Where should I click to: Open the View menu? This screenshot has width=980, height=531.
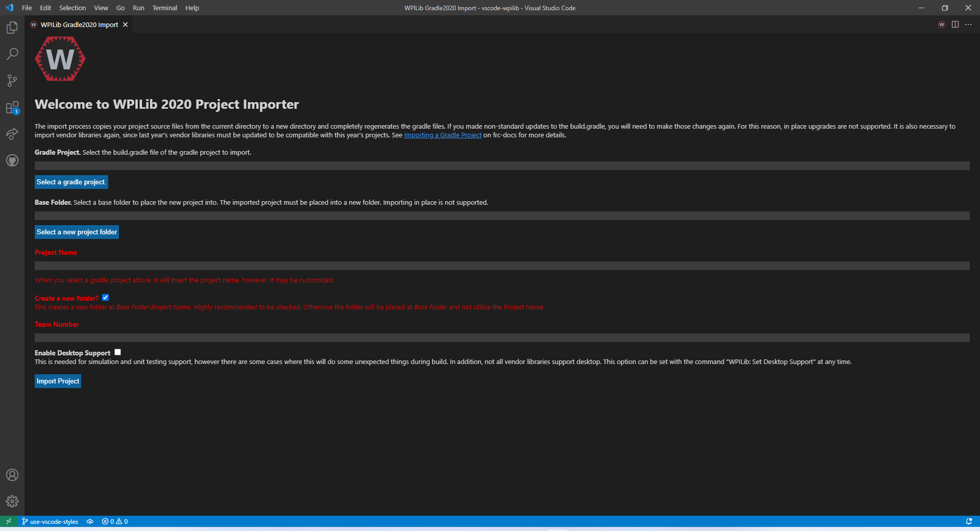tap(101, 8)
